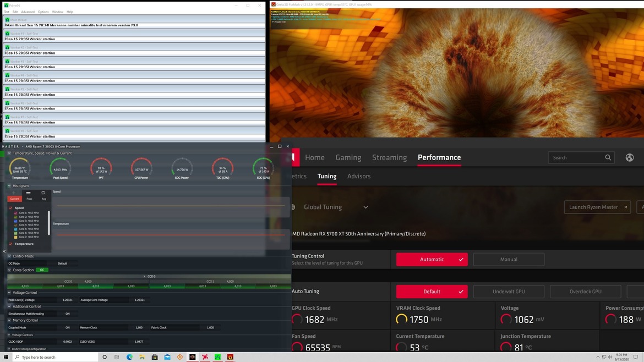Switch to FurMark via its taskbar icon
The image size is (644, 362).
click(230, 357)
